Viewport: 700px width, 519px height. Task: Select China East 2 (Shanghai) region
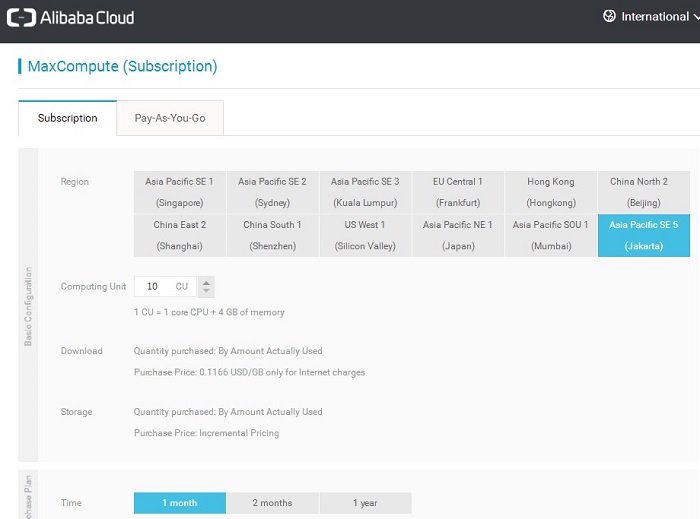click(x=179, y=235)
